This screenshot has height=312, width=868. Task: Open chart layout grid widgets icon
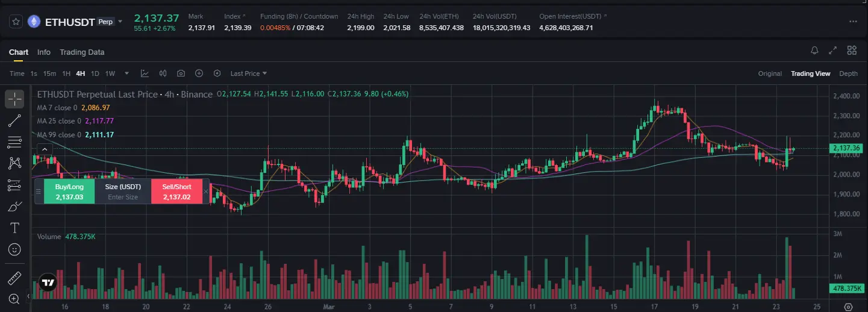(x=852, y=51)
